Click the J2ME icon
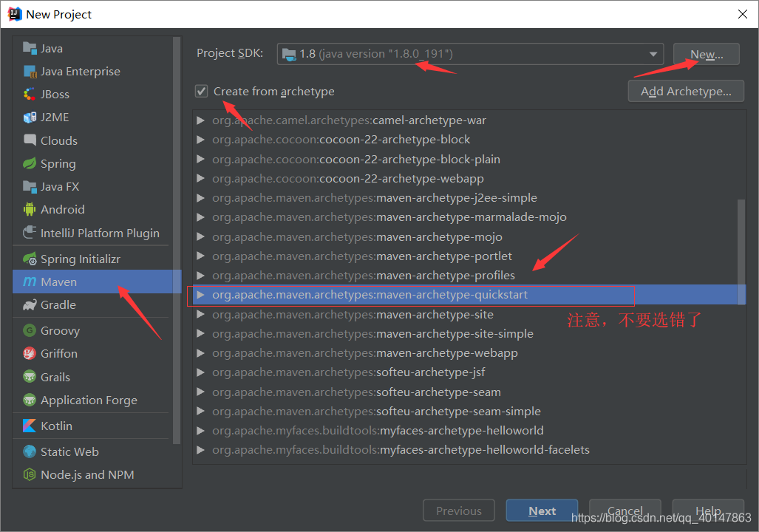Image resolution: width=759 pixels, height=532 pixels. click(x=30, y=117)
